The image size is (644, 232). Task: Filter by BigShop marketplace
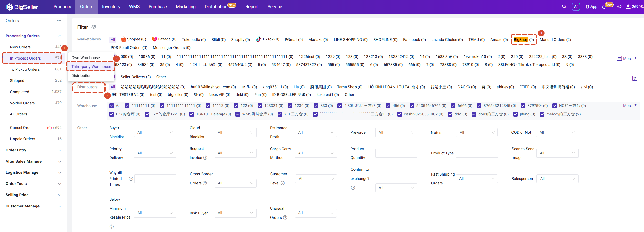point(524,40)
